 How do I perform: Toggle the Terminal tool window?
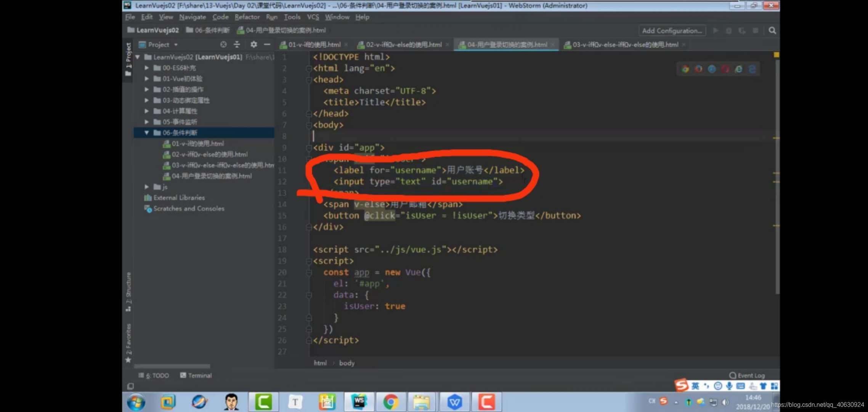click(196, 375)
